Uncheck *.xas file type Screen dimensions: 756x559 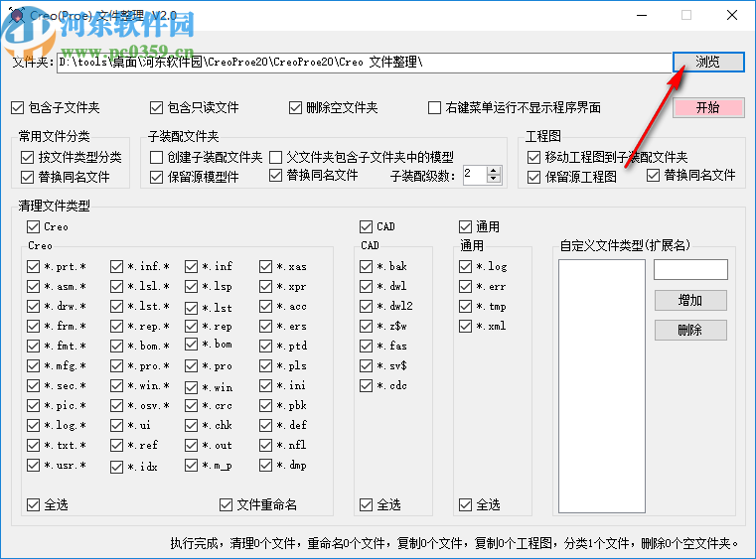[265, 266]
